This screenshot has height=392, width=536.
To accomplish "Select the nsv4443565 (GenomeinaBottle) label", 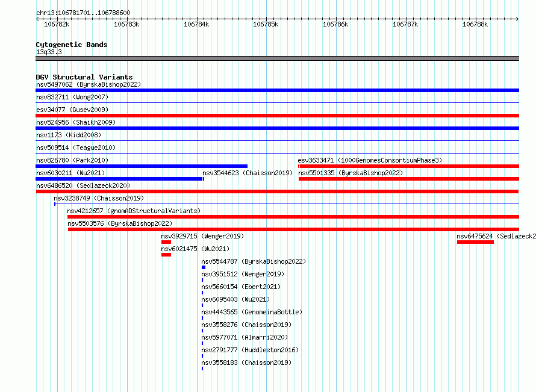I will pos(252,312).
